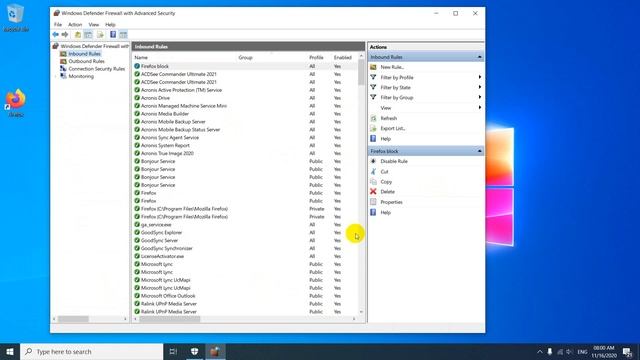The image size is (640, 360).
Task: Expand the Monitoring tree node
Action: coord(56,76)
